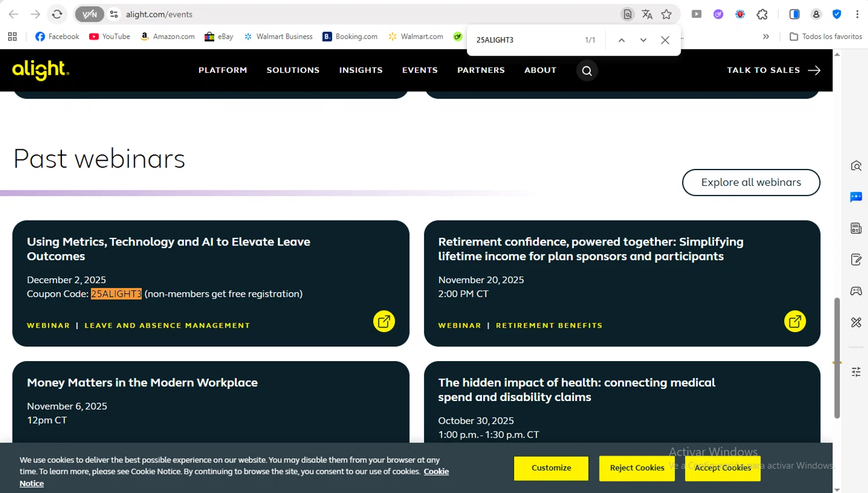868x493 pixels.
Task: Open the Booking.com bookmark
Action: tap(350, 36)
